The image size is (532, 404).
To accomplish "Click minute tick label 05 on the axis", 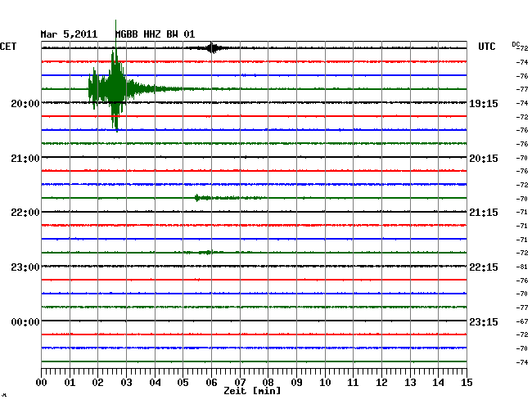I will click(x=183, y=382).
